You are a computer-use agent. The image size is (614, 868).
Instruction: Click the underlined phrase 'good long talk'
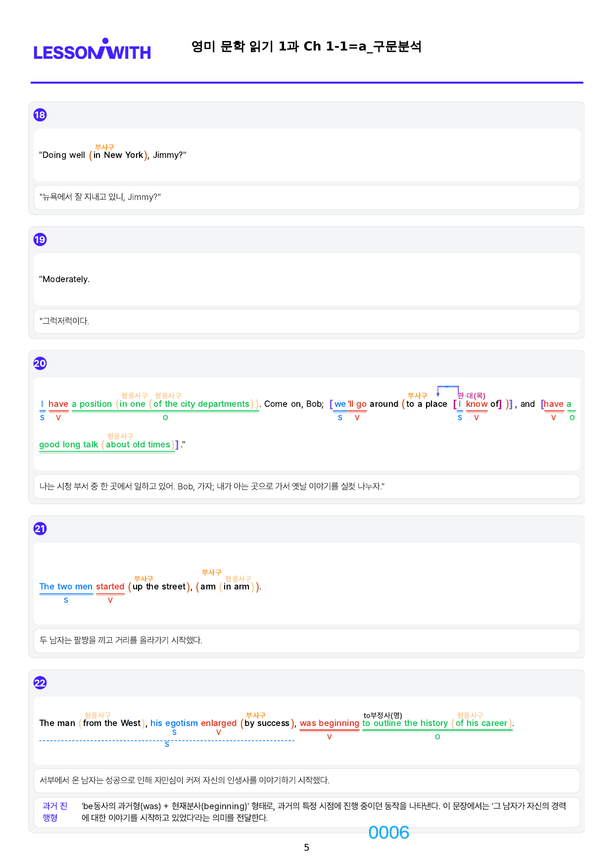[69, 444]
